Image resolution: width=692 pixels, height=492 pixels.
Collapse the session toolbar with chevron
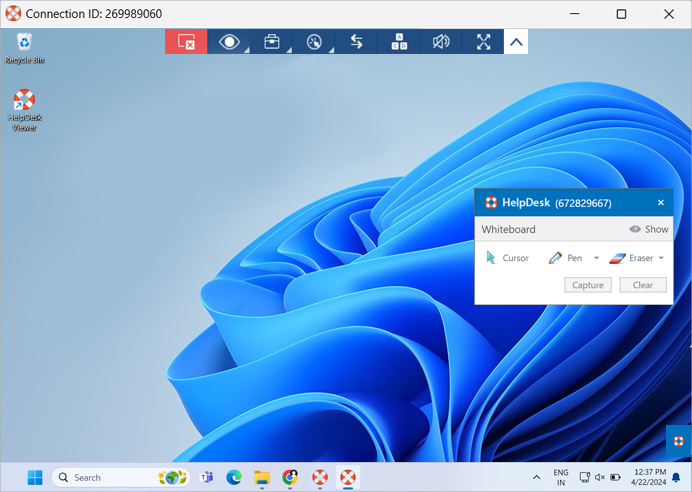point(516,42)
